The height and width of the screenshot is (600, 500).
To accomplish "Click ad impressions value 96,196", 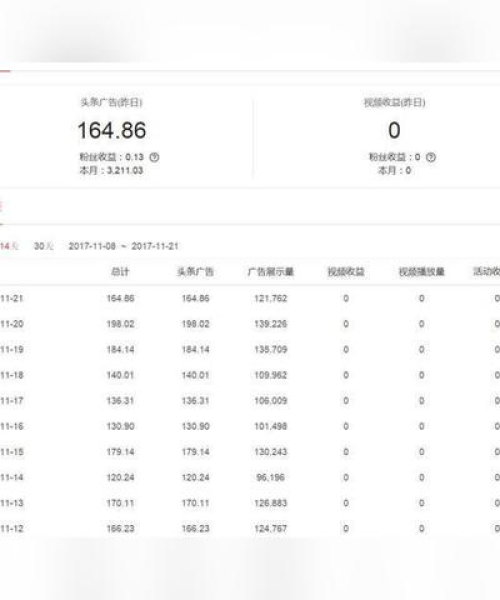I will point(270,478).
